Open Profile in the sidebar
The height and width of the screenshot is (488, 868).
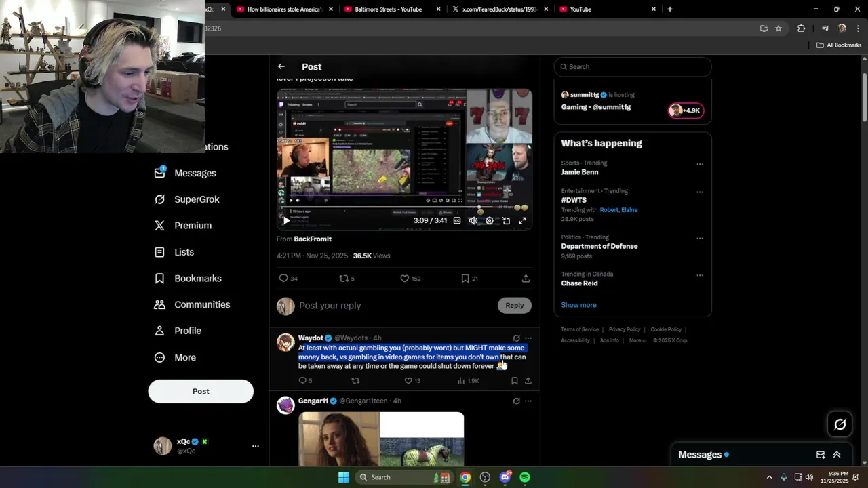click(x=178, y=331)
